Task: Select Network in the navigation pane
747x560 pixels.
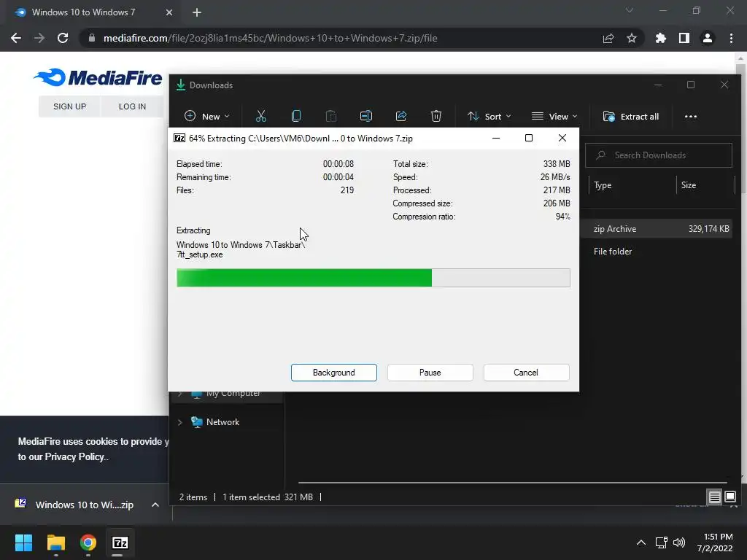Action: coord(222,422)
